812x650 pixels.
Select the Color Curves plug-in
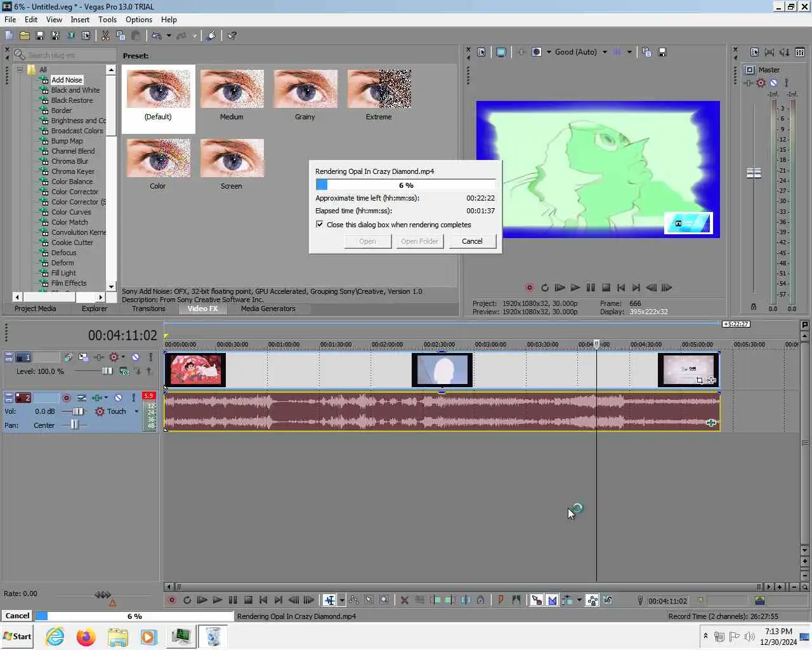click(71, 212)
